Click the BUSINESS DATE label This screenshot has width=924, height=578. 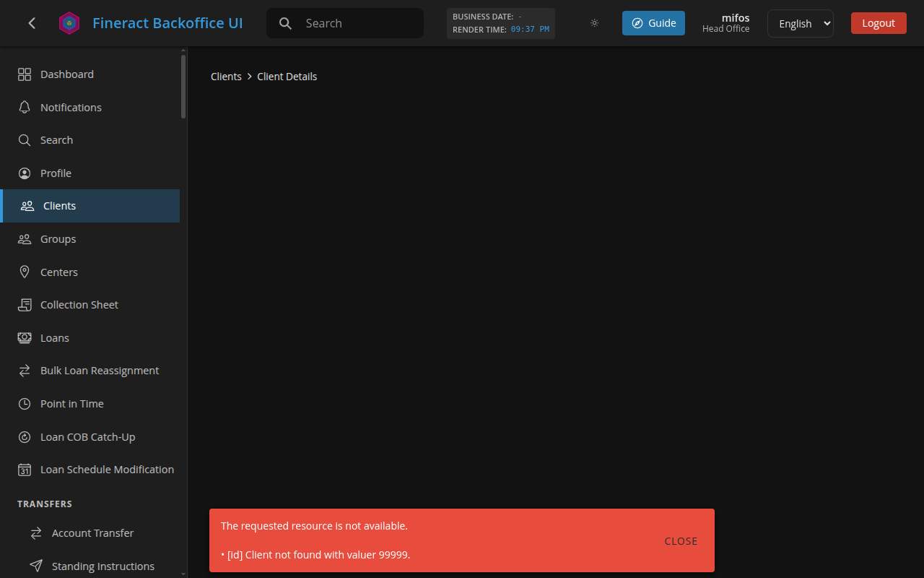pos(483,17)
